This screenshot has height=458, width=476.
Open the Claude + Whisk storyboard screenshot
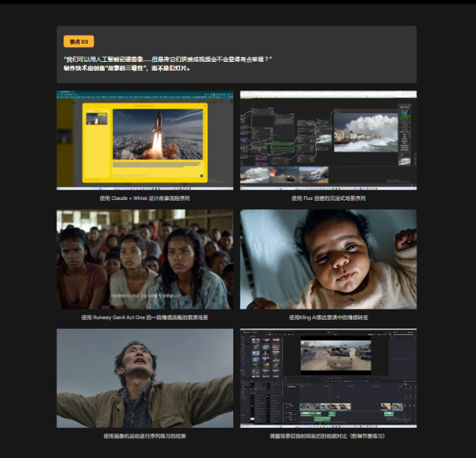point(144,140)
